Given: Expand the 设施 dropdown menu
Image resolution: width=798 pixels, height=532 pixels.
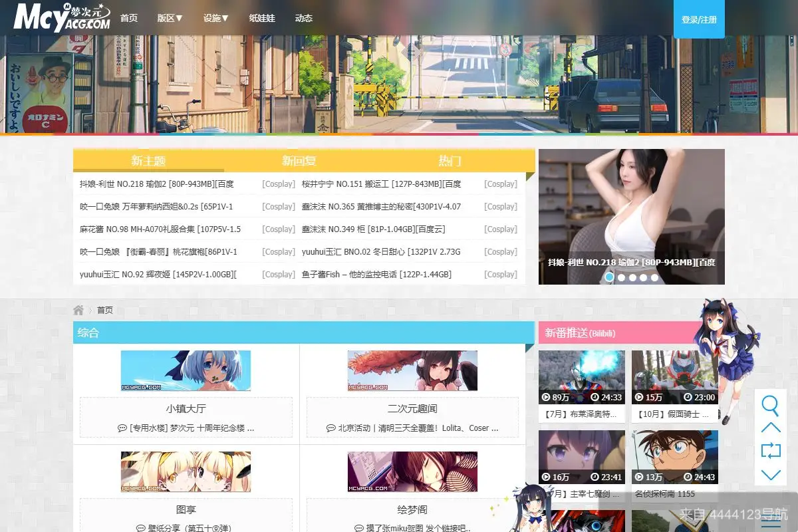Looking at the screenshot, I should [x=216, y=18].
